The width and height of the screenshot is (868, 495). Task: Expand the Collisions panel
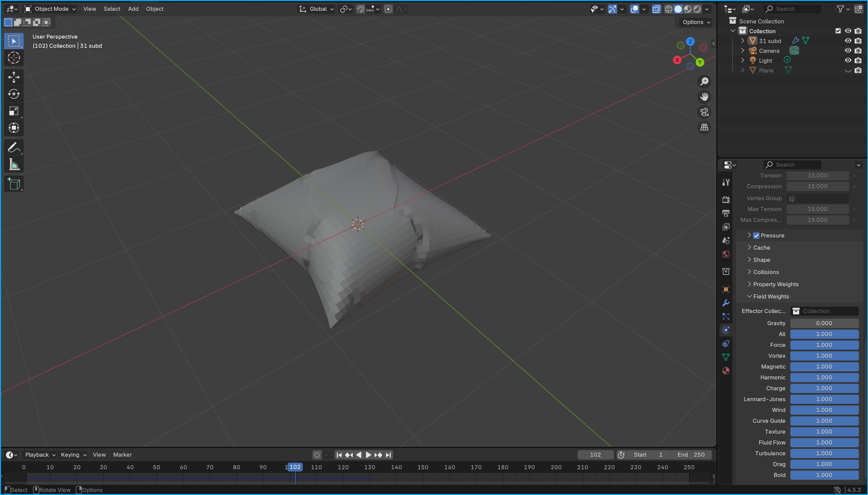click(x=766, y=272)
